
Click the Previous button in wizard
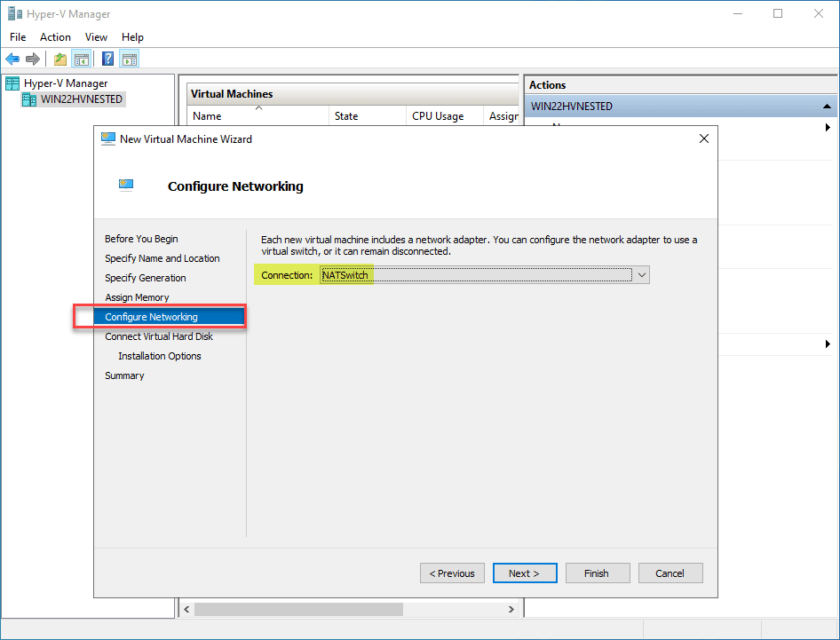[452, 573]
